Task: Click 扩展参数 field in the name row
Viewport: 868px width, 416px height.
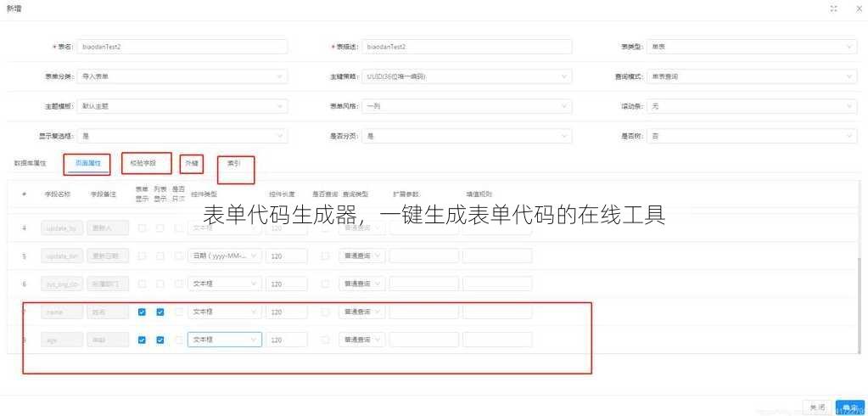Action: click(x=424, y=312)
